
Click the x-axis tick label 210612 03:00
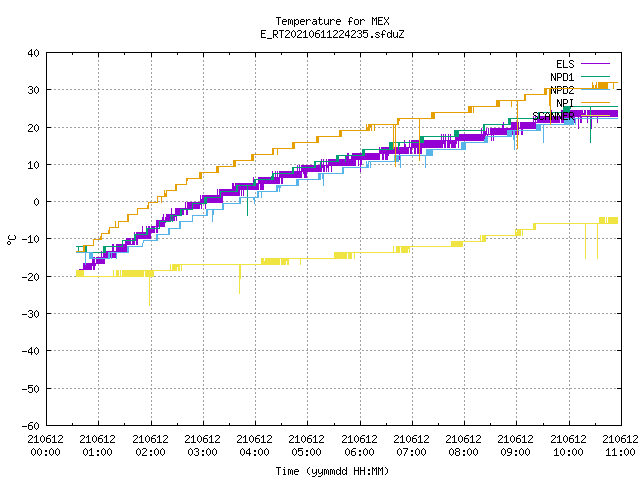[x=202, y=446]
